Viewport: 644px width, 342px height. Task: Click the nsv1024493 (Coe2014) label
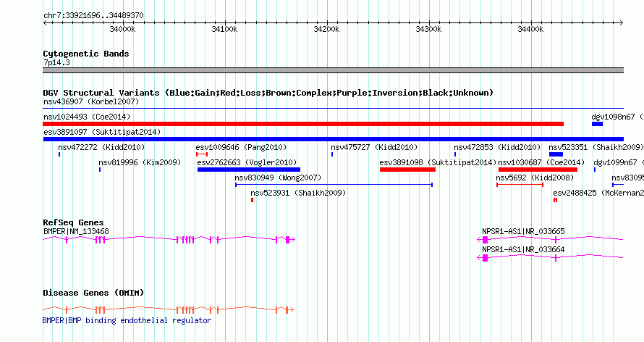pyautogui.click(x=87, y=117)
